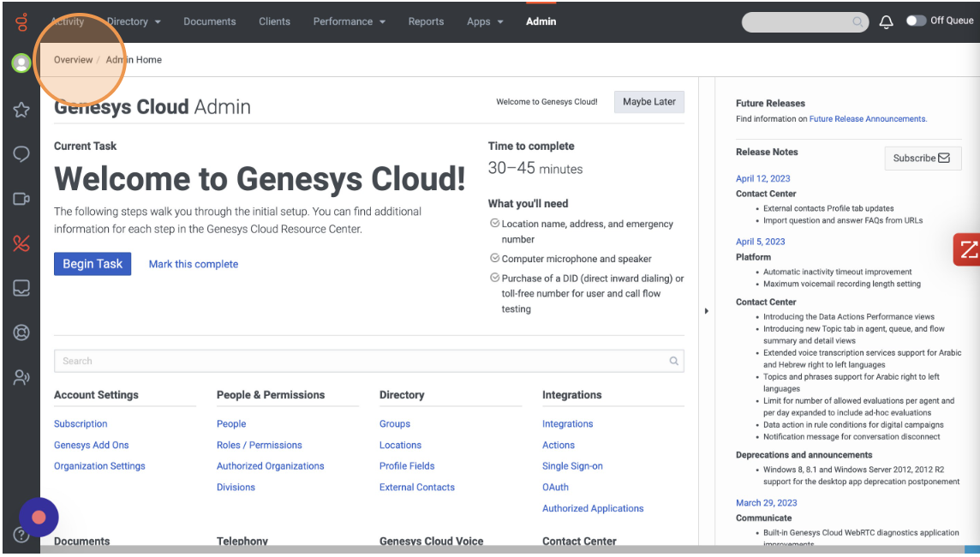Open the Reports menu item
Screen dimensions: 980x557
[x=426, y=21]
